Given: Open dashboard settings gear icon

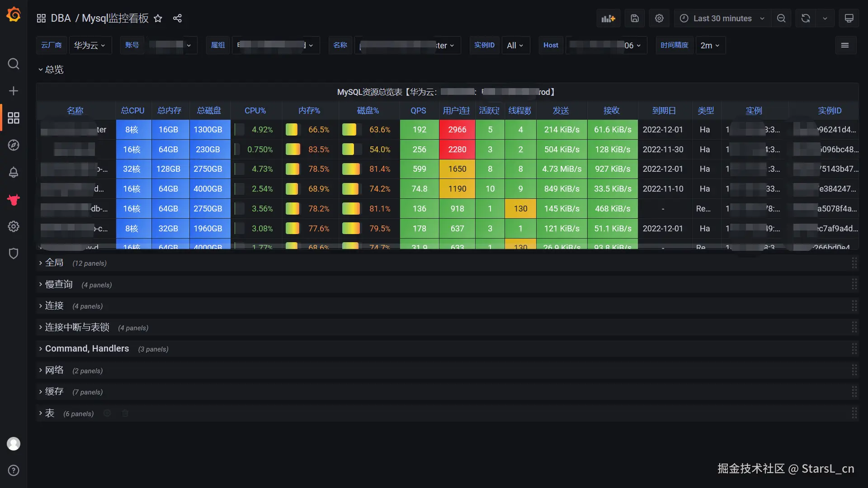Looking at the screenshot, I should coord(659,19).
